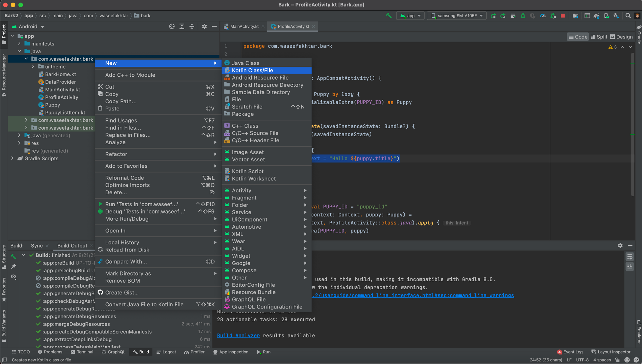
Task: Click the project panel gear settings icon
Action: coord(204,26)
